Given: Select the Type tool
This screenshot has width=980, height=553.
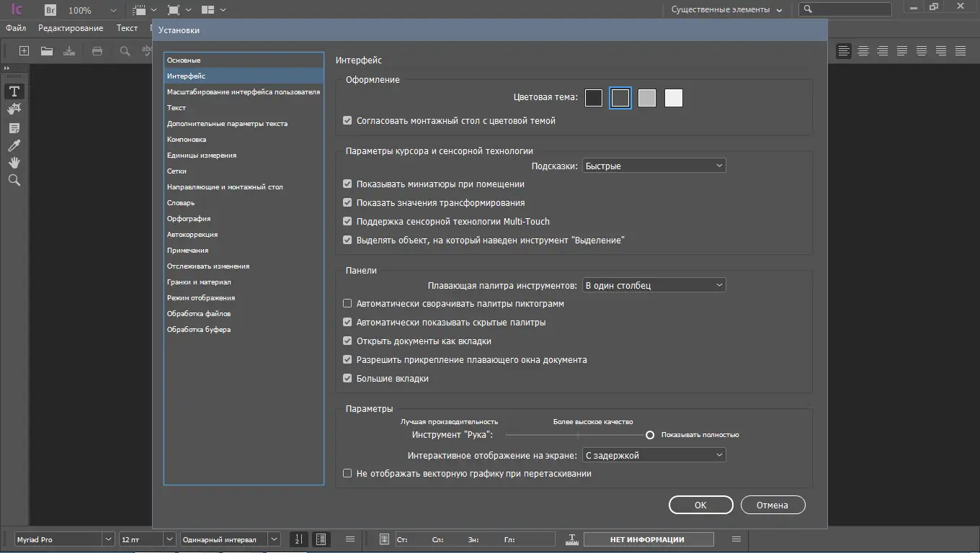Looking at the screenshot, I should click(x=14, y=91).
